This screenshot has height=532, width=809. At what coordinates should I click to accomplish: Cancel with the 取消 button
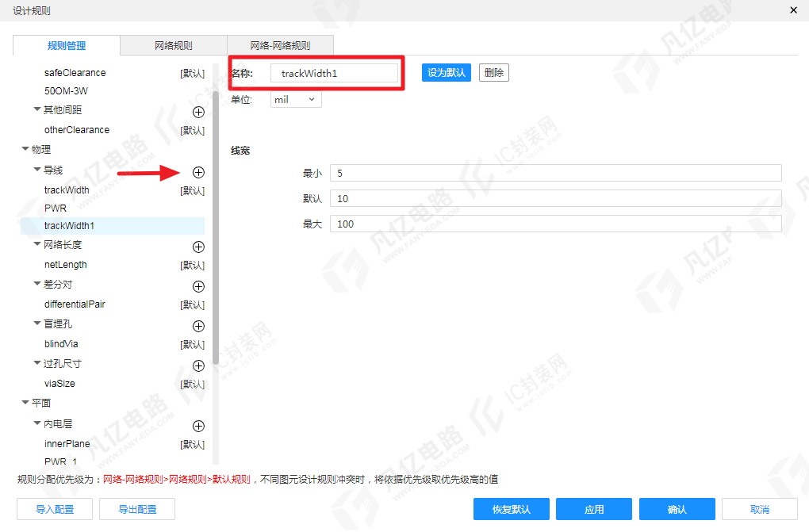[x=760, y=509]
